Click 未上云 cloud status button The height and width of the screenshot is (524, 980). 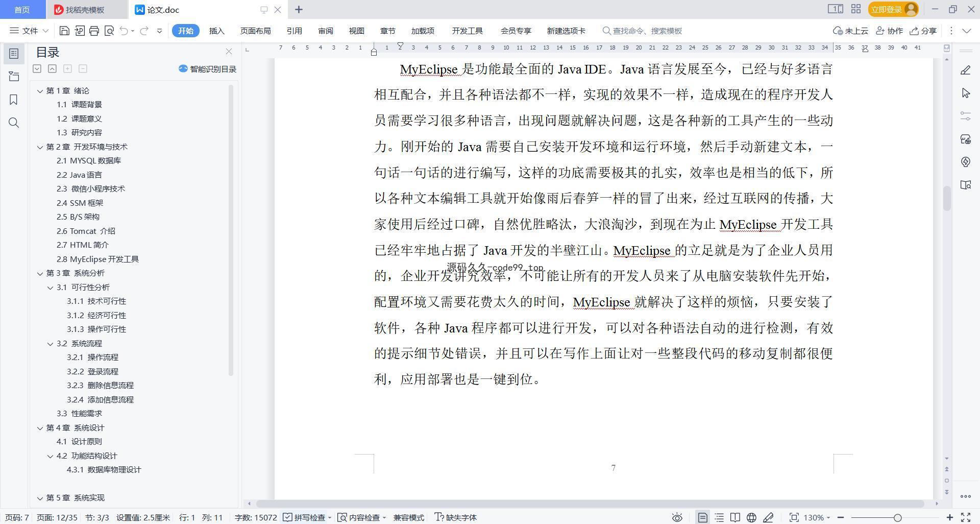(x=850, y=31)
